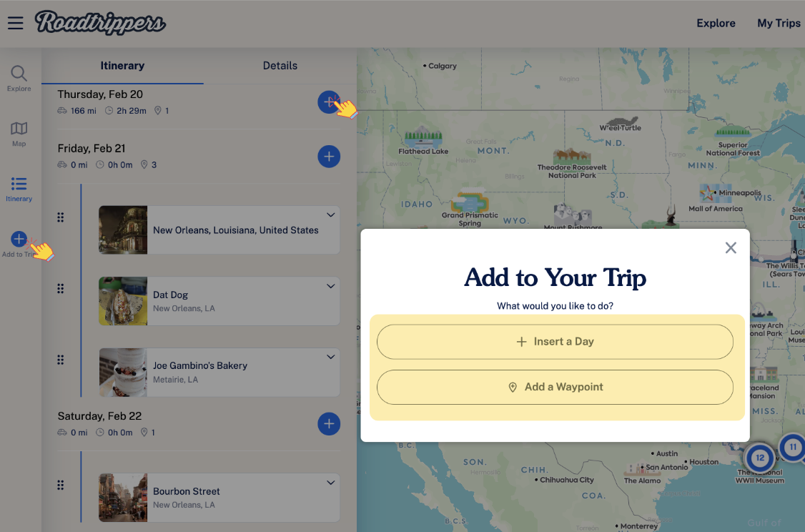
Task: Open Joe Gambino's Bakery photo thumbnail
Action: 123,373
